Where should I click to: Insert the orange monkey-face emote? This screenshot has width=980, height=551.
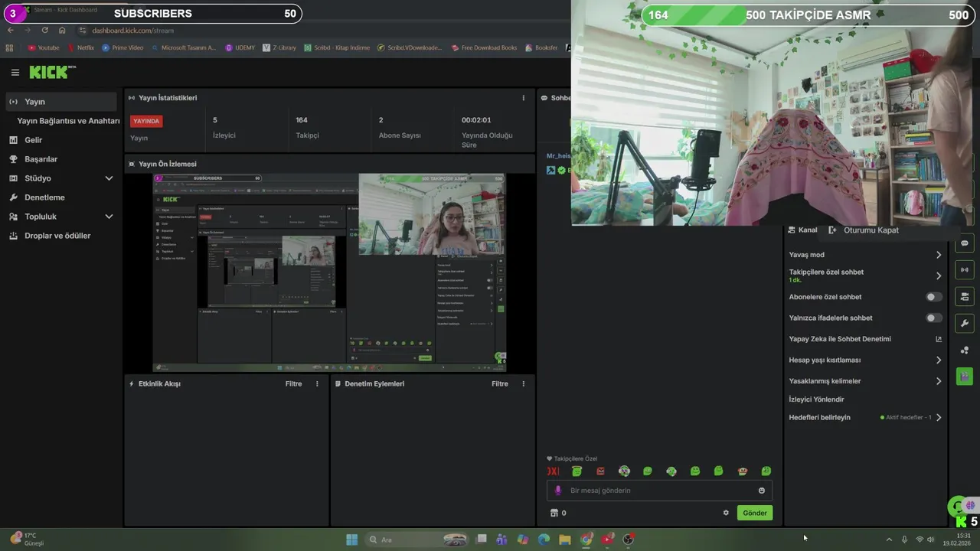[742, 471]
